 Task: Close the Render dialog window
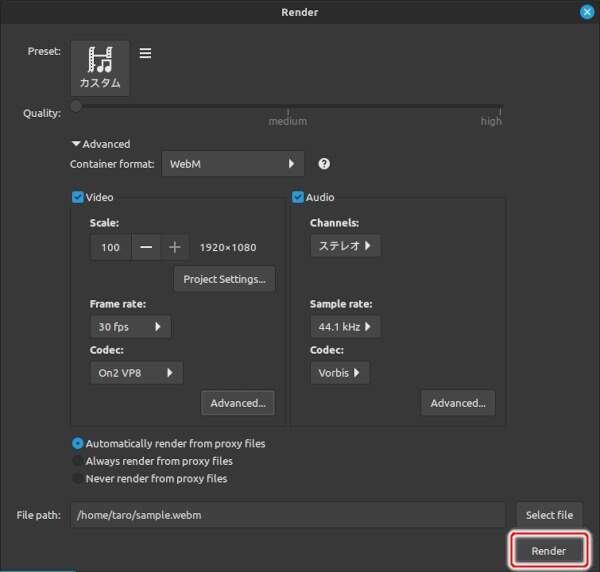tap(587, 12)
